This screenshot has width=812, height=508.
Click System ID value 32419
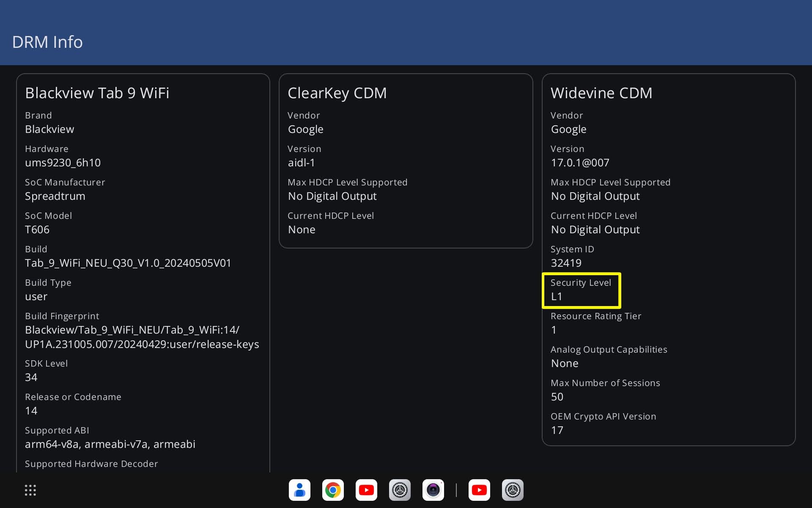click(x=565, y=263)
